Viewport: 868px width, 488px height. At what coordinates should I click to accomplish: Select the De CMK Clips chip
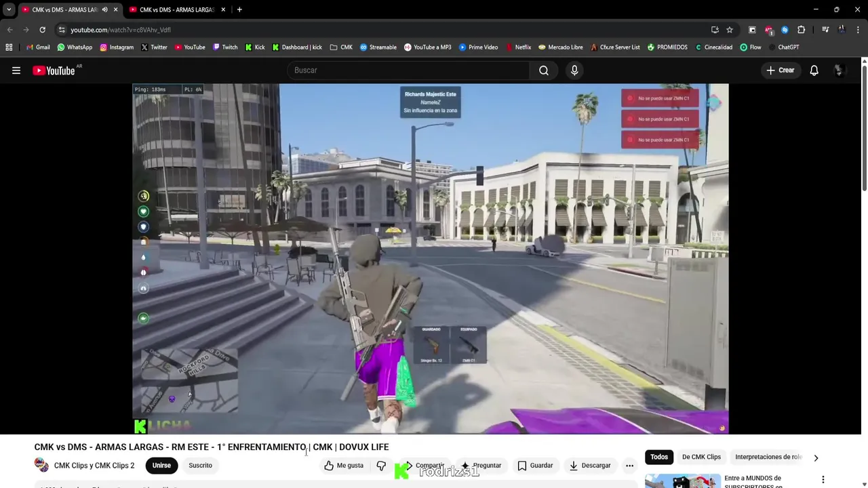(x=701, y=457)
